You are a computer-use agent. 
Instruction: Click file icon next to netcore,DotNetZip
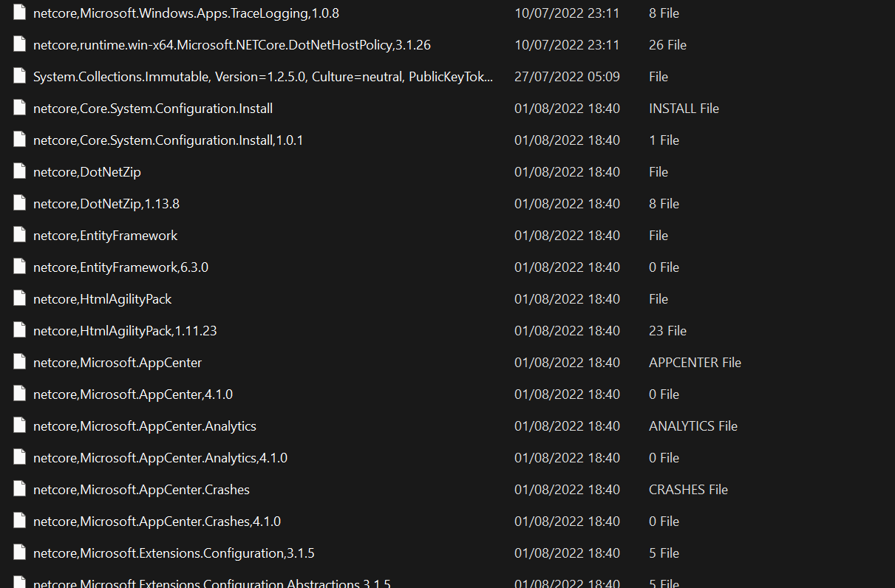coord(20,172)
